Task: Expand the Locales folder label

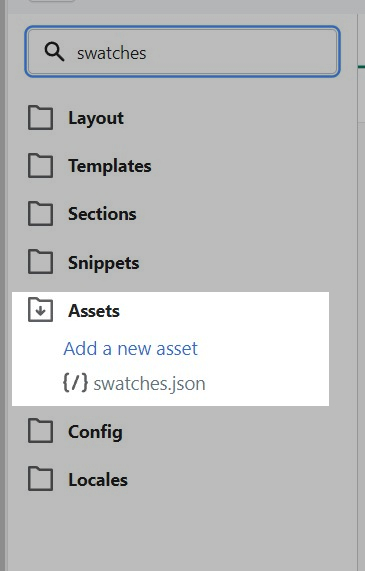Action: tap(98, 480)
